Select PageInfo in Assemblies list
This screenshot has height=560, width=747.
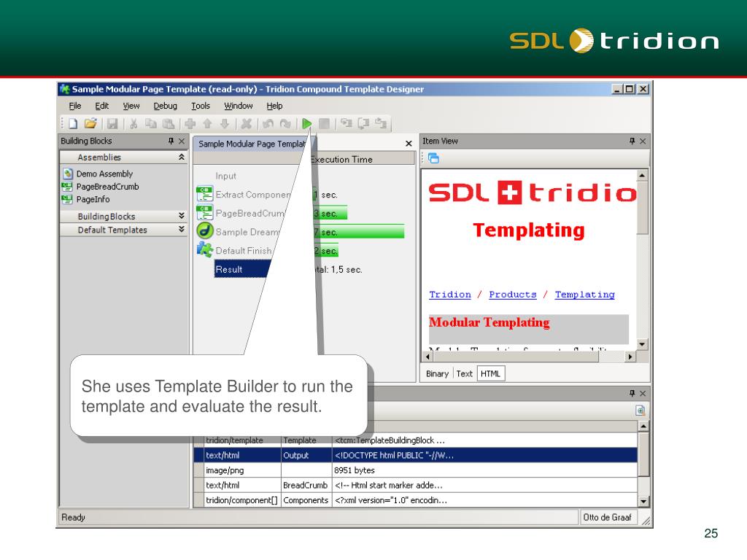click(x=93, y=200)
